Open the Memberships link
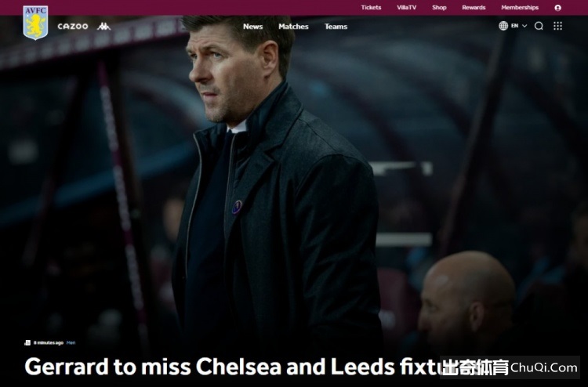This screenshot has width=588, height=387. (520, 8)
